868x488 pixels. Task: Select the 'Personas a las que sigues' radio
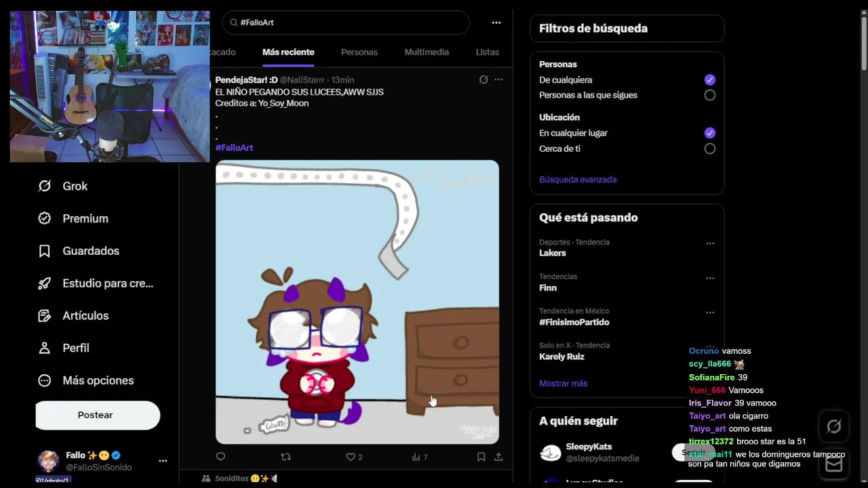click(710, 95)
